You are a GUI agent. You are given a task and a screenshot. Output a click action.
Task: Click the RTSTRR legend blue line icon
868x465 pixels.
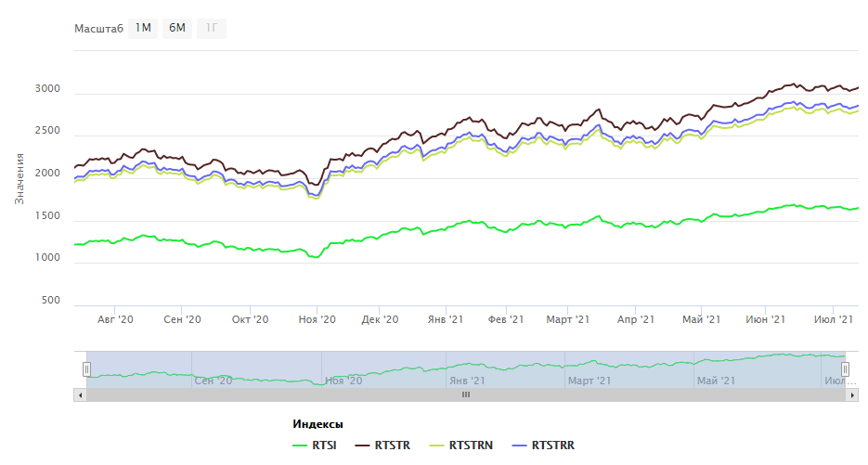pos(517,446)
